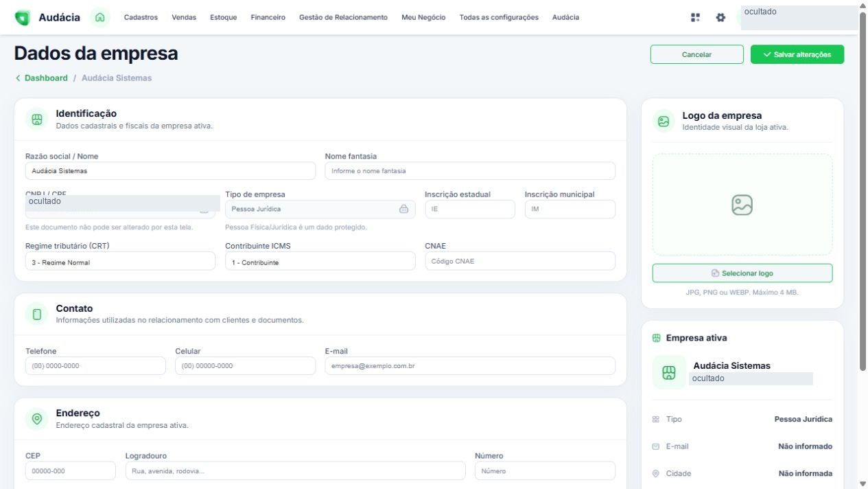Open the settings gear icon
Viewport: 868px width, 489px height.
click(x=720, y=18)
